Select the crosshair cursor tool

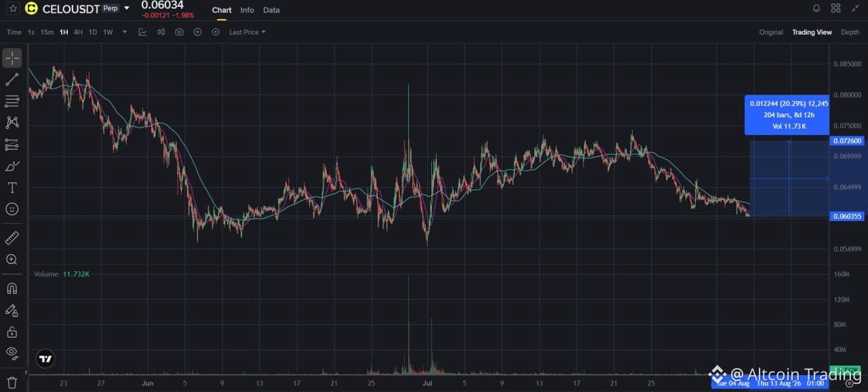pyautogui.click(x=12, y=58)
